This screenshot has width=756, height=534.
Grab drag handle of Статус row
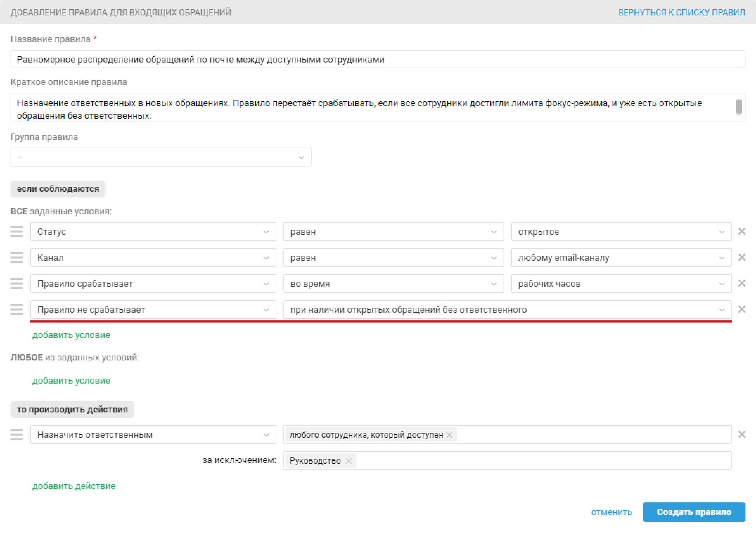point(17,232)
